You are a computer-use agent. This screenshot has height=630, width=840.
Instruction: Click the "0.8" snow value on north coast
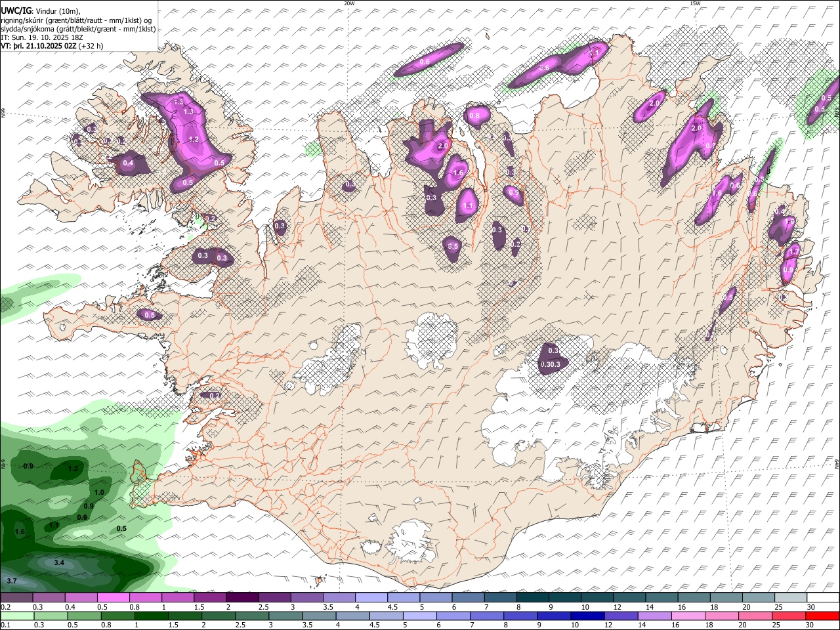point(474,115)
